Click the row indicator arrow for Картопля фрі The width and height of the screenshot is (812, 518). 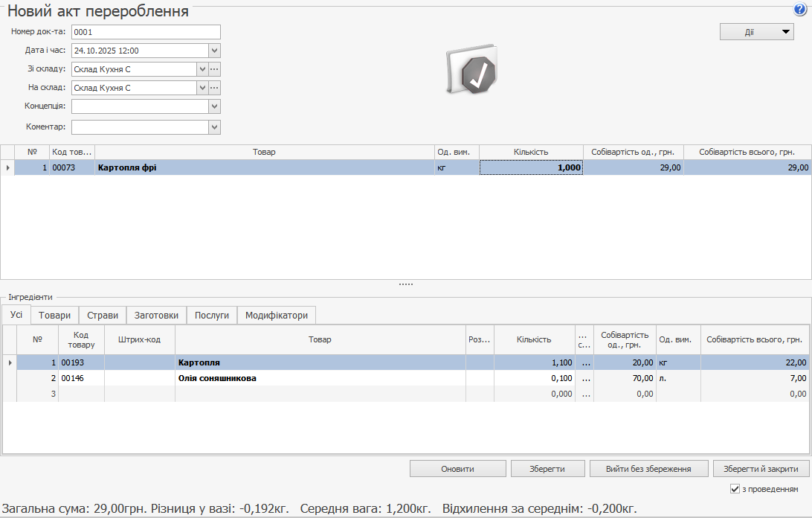click(x=7, y=167)
